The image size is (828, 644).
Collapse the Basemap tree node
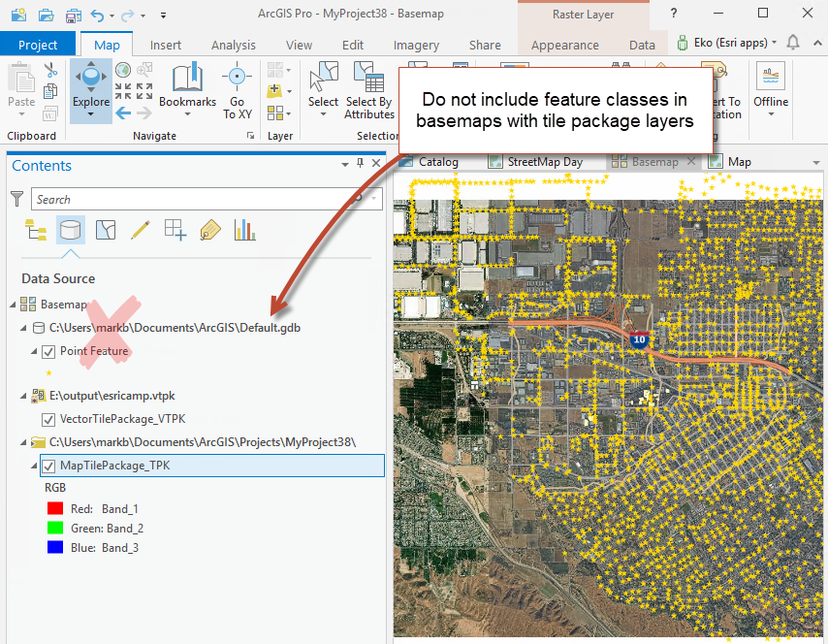pos(13,305)
